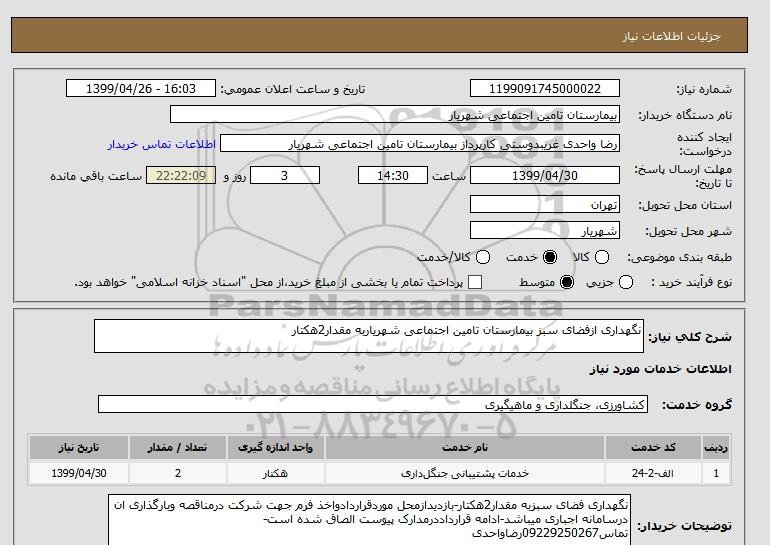Click the service name cell خدمات پشتیبانی جنگل‌داری
The width and height of the screenshot is (770, 545).
[465, 473]
